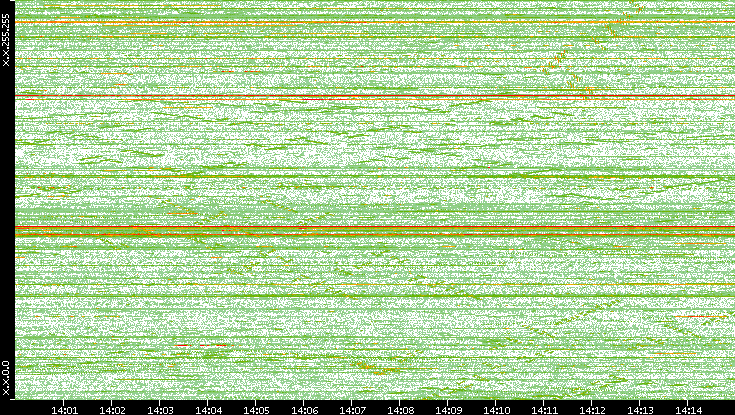Click the 14:14 time axis label
The image size is (735, 415).
tap(688, 410)
